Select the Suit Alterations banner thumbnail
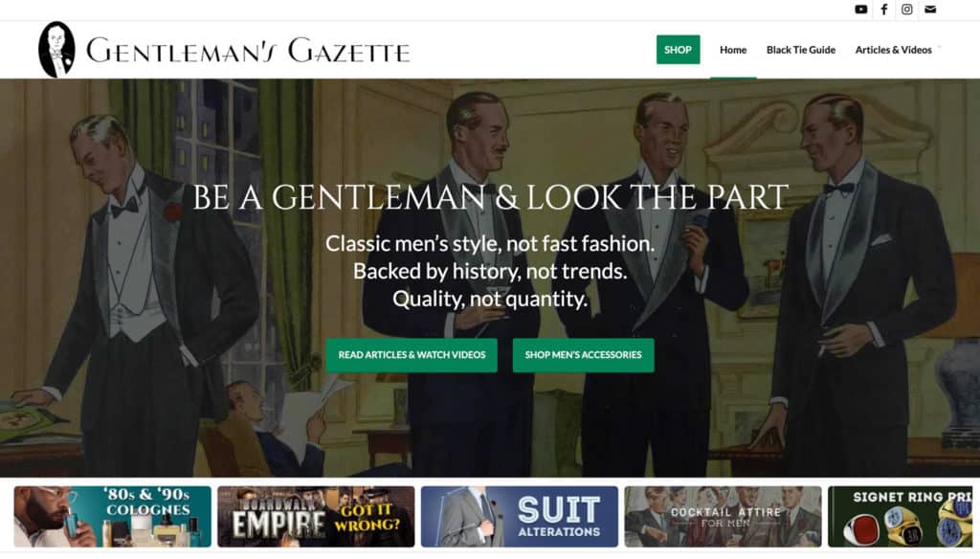Screen dimensions: 980x559 (x=520, y=517)
